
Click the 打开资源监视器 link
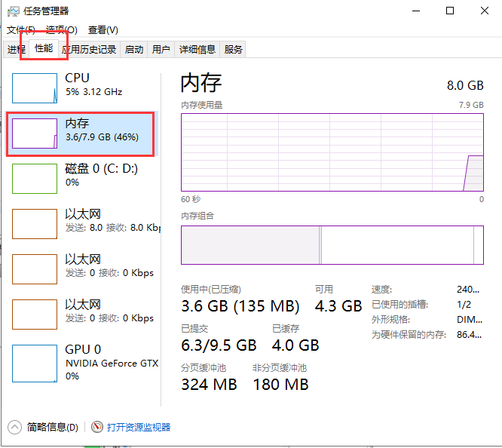point(139,427)
